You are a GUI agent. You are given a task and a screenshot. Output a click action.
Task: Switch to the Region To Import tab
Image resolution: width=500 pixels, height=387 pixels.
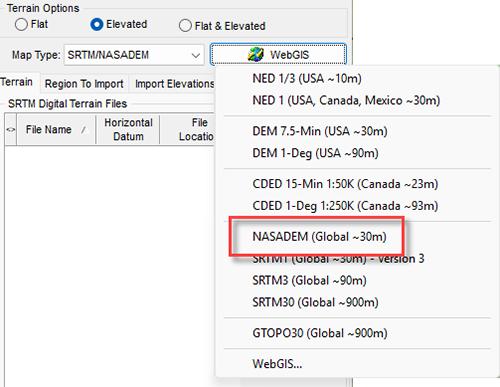point(84,84)
